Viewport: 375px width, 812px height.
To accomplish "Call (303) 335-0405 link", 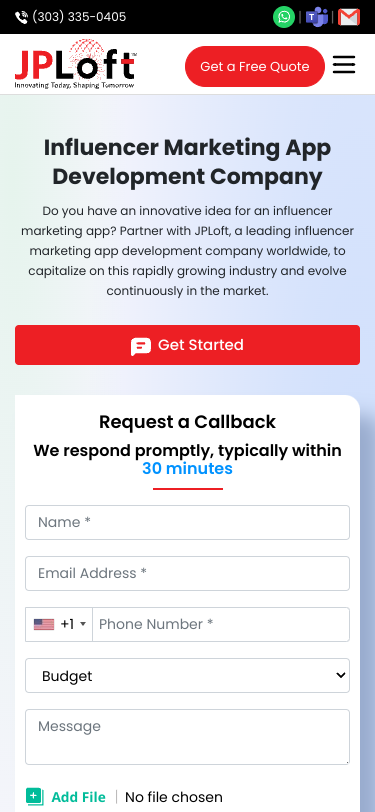I will coord(79,17).
